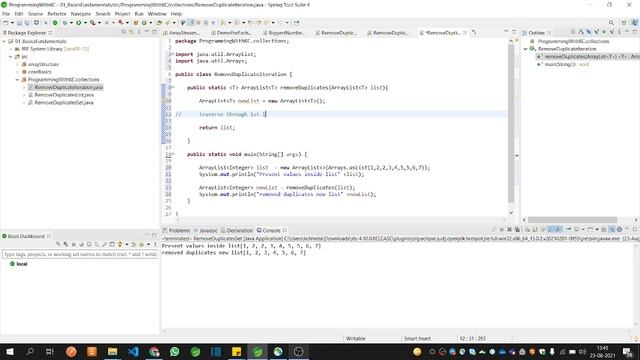Click Remove Launch icon in Console toolbar

tap(509, 229)
